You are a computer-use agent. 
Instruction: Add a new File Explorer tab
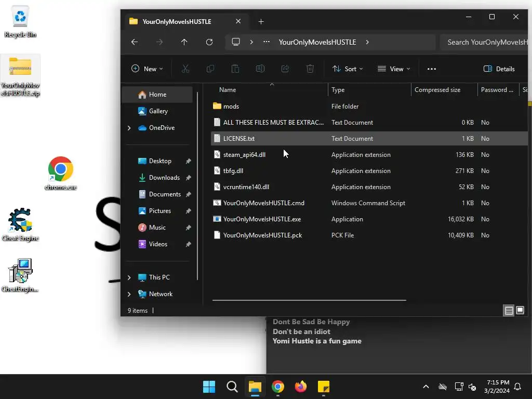(261, 22)
